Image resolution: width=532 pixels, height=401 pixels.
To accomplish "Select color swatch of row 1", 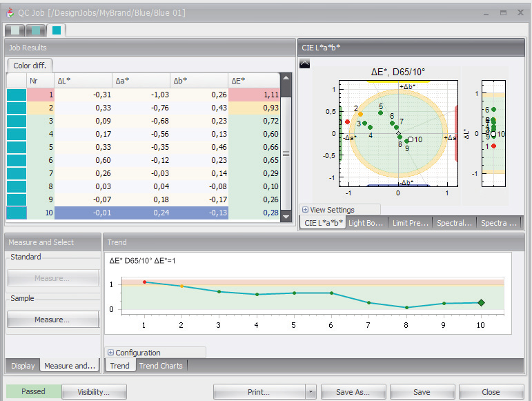I will click(x=17, y=95).
